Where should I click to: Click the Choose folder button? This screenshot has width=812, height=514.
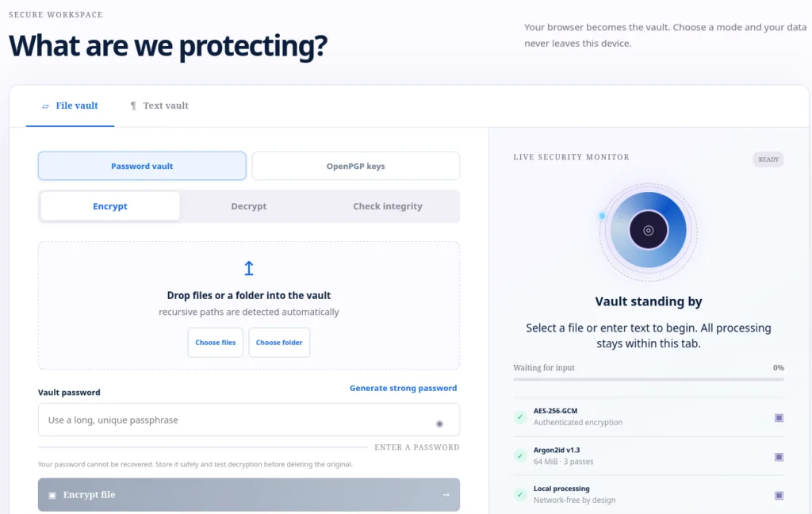(x=279, y=343)
